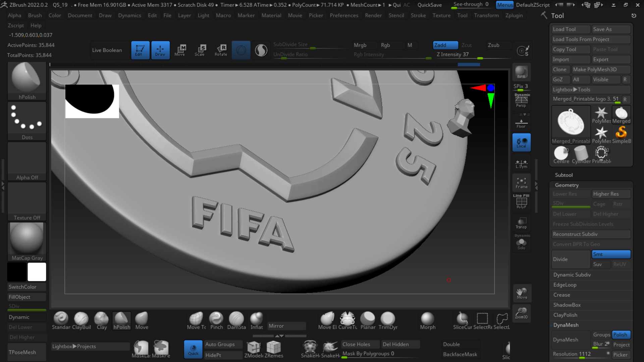Click the Zoom3D navigation icon
Screen dimensions: 644x362
coord(522,313)
